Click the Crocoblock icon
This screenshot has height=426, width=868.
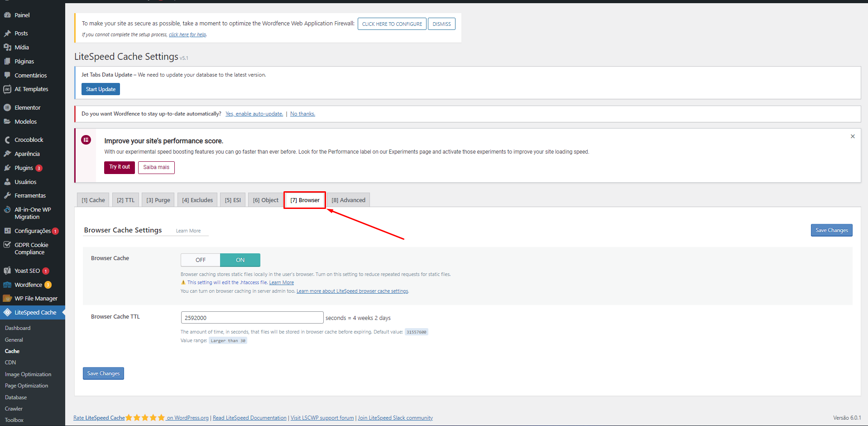point(7,140)
